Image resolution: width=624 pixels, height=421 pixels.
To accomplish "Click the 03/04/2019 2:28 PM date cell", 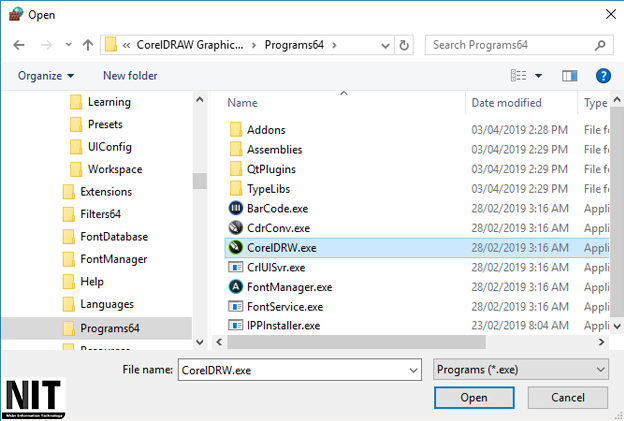I will tap(519, 130).
